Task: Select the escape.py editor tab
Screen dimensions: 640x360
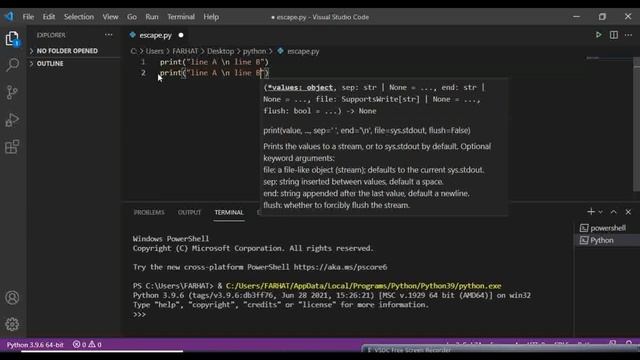Action: [156, 36]
